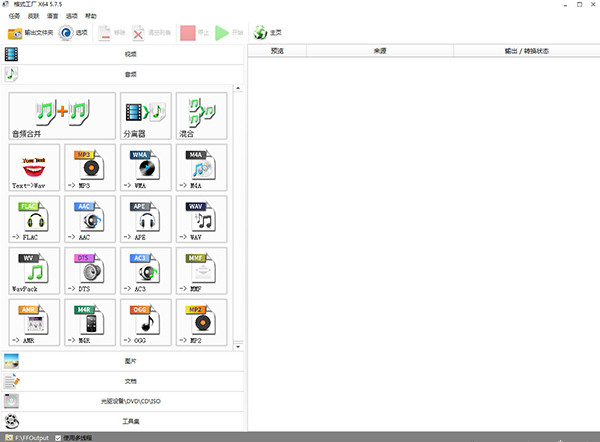
Task: Toggle the multi-threading (使用多线程) checkbox
Action: click(x=57, y=437)
